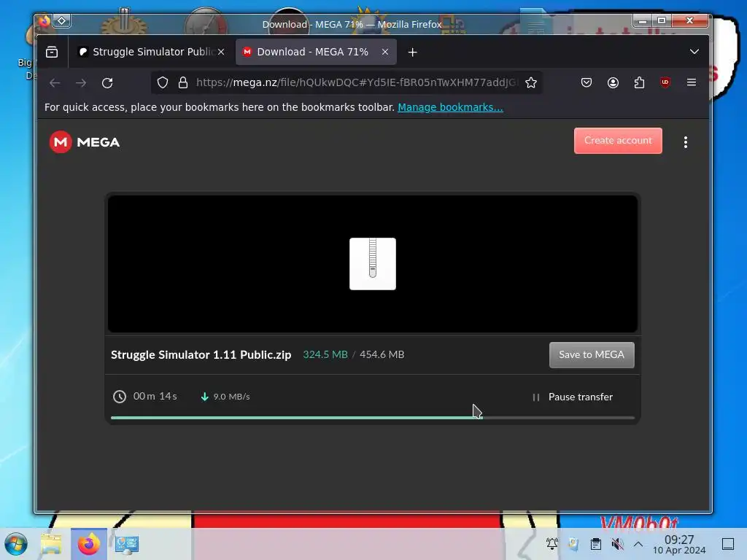
Task: Minimize the Firefox window
Action: click(642, 20)
